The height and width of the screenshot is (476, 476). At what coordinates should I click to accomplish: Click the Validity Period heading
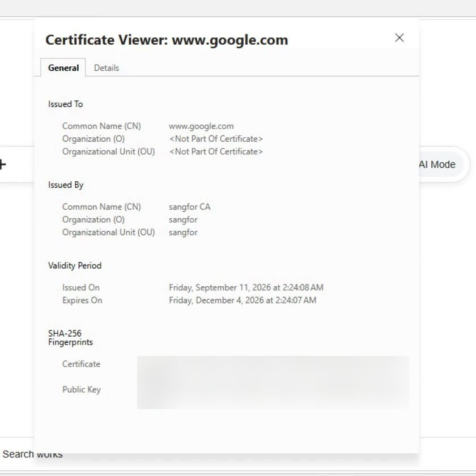pos(75,266)
